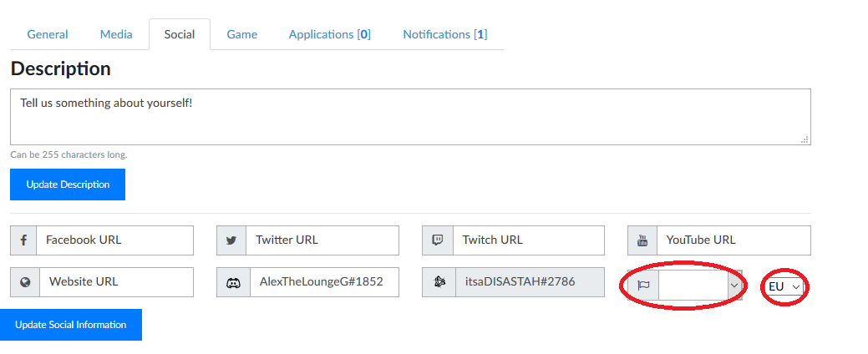
Task: Click the Twitch logo icon
Action: click(437, 240)
